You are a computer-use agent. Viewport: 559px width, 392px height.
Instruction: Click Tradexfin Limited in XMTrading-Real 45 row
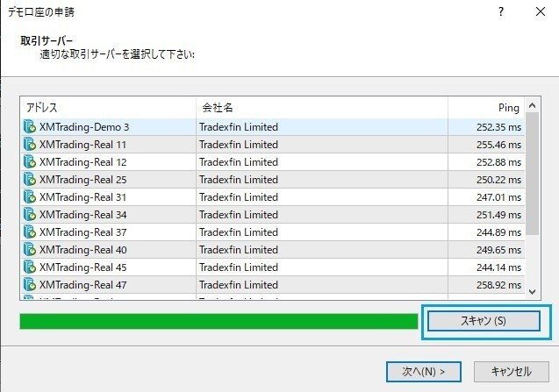239,267
